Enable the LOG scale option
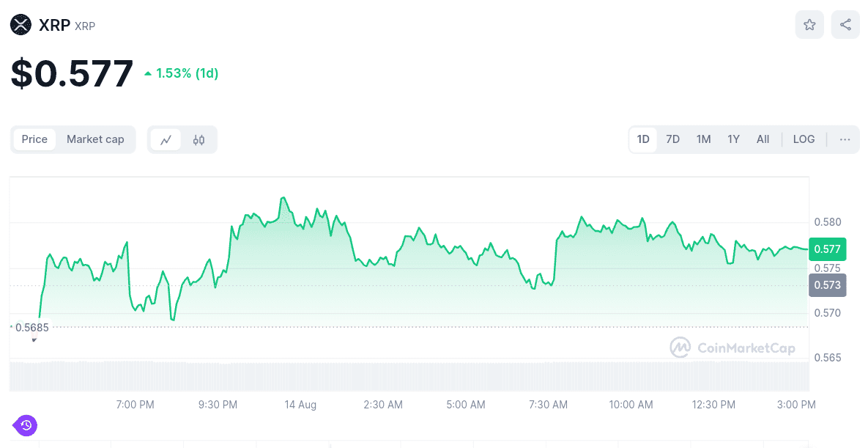The height and width of the screenshot is (448, 868). [x=804, y=139]
